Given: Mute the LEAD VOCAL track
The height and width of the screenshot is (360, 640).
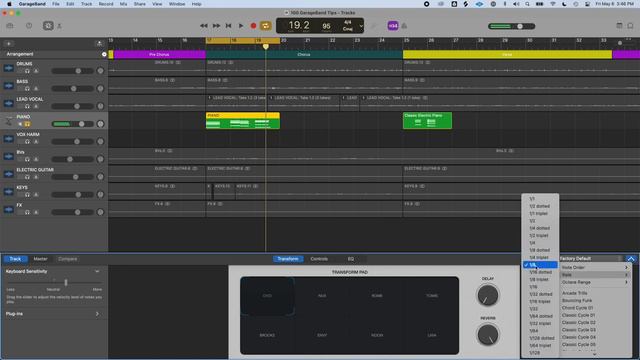Looking at the screenshot, I should 20,106.
